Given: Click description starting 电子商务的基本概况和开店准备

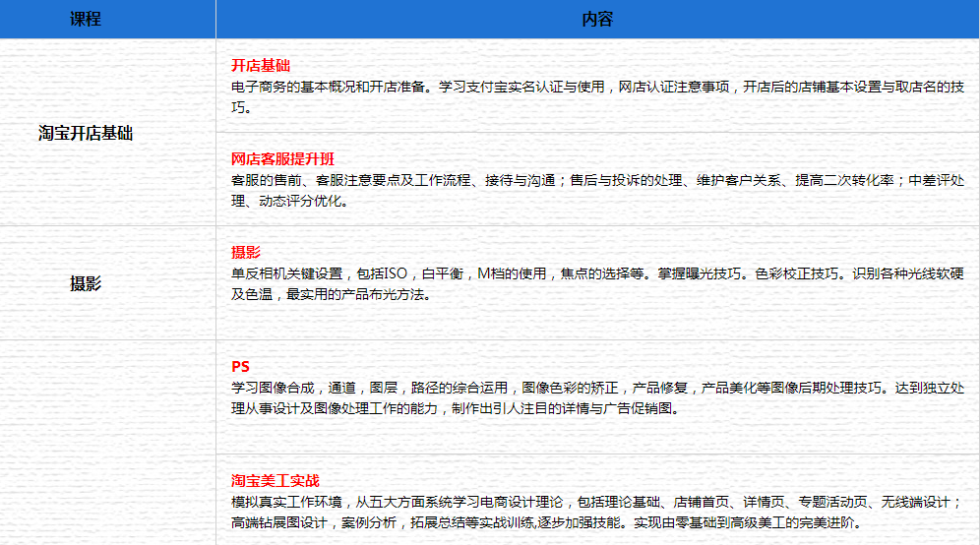Looking at the screenshot, I should (x=597, y=96).
